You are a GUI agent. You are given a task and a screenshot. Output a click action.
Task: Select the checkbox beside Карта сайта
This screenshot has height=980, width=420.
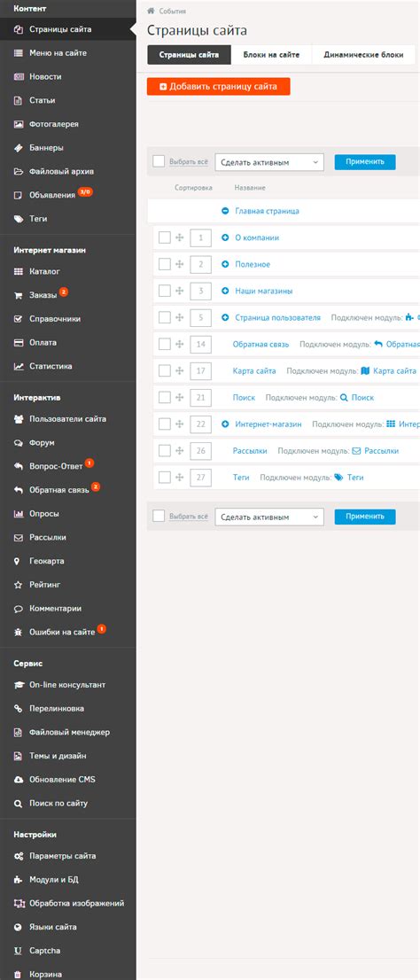[165, 370]
